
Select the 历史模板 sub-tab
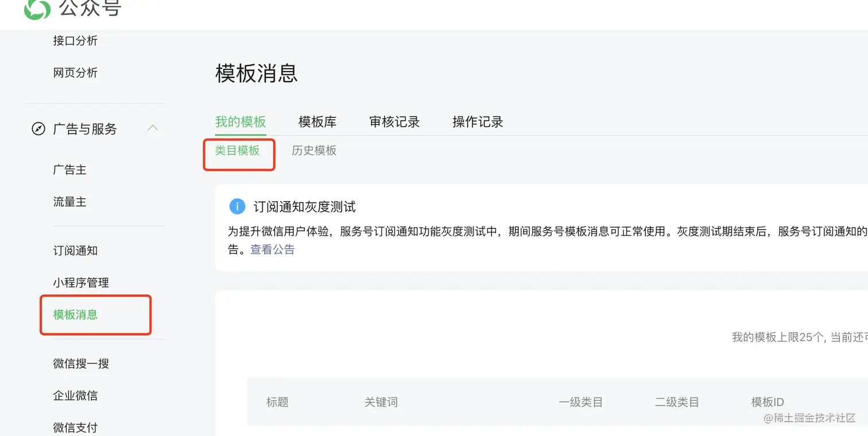[x=314, y=151]
